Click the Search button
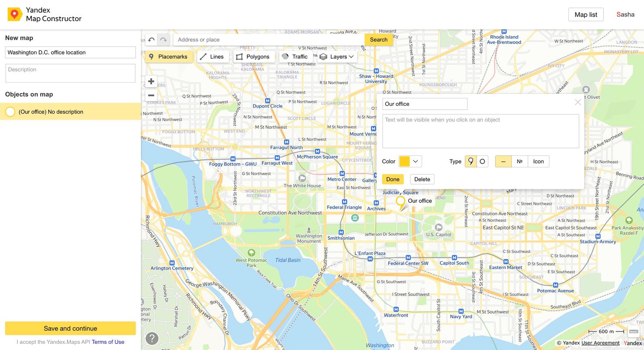 379,40
